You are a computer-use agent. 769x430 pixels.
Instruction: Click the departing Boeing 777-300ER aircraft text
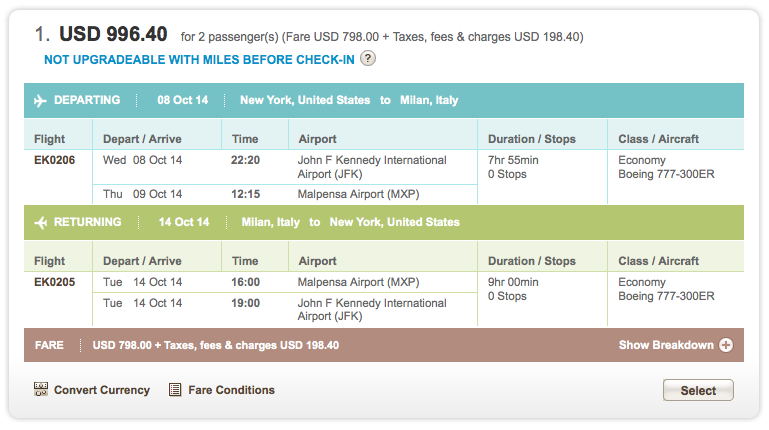666,175
